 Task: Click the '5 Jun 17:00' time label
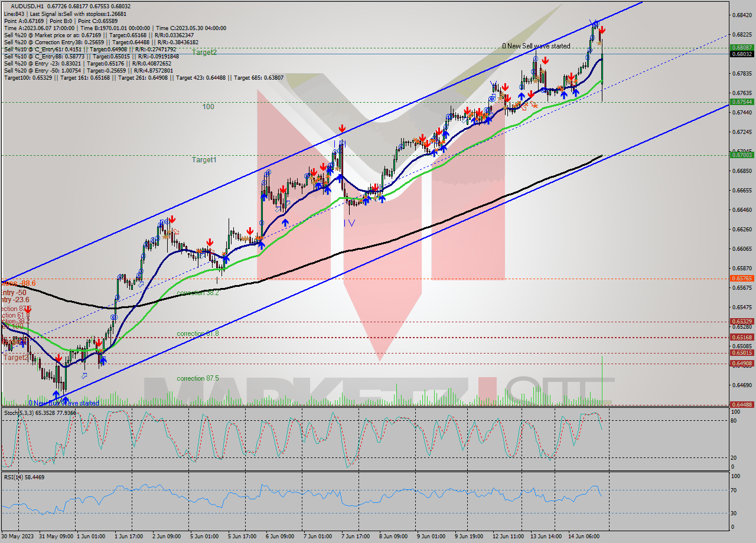243,536
